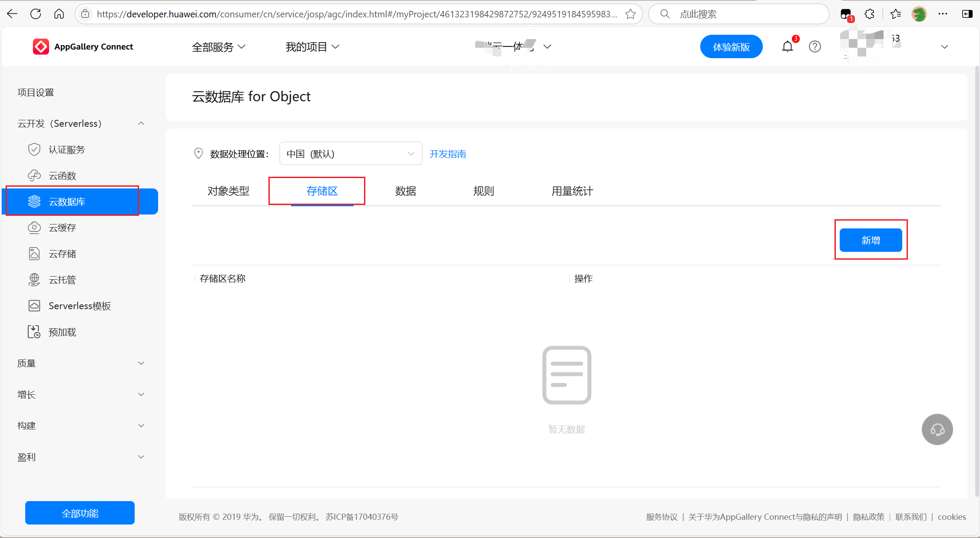The image size is (980, 538).
Task: Open the 全部服务 dropdown menu
Action: pos(219,47)
